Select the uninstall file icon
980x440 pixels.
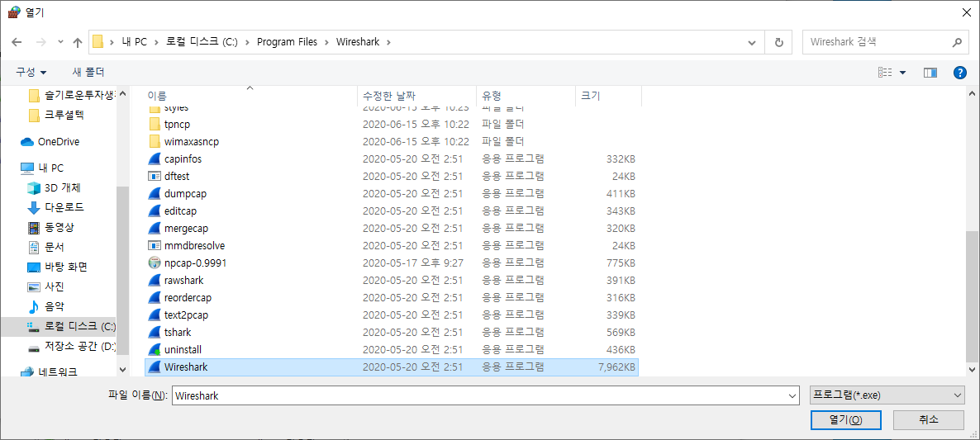155,349
